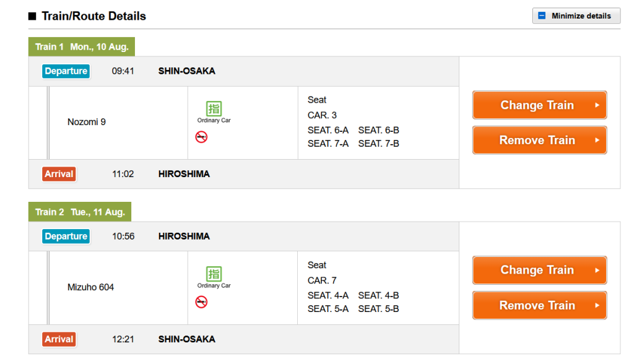The image size is (634, 364).
Task: Click the Arrival badge at 12:21 Shin-Osaka
Action: tap(59, 339)
